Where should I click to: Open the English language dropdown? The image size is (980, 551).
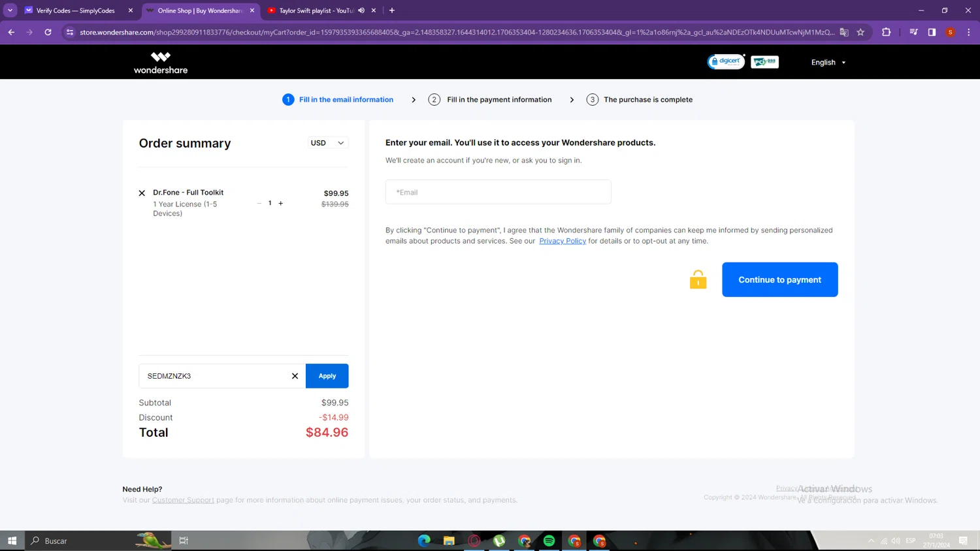coord(828,63)
